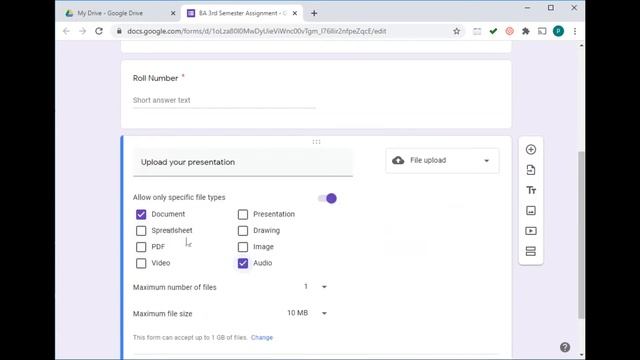Open a new browser tab
The image size is (640, 360).
[314, 13]
